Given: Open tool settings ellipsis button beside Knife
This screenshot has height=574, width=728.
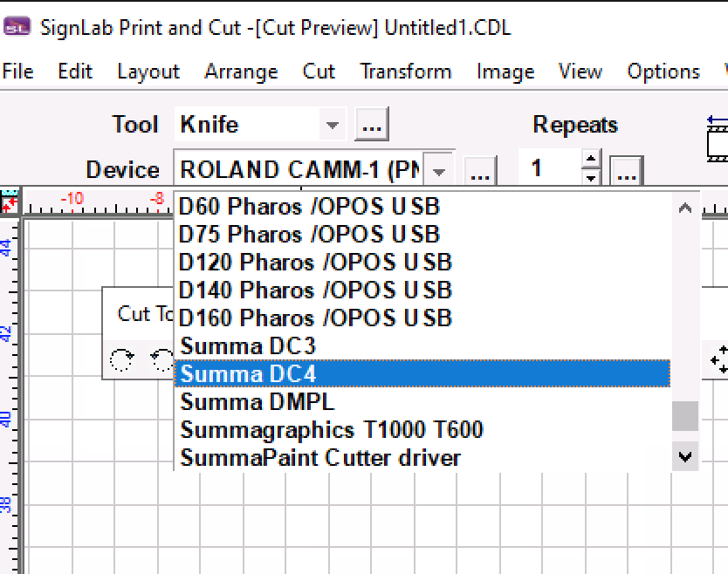Looking at the screenshot, I should coord(372,125).
